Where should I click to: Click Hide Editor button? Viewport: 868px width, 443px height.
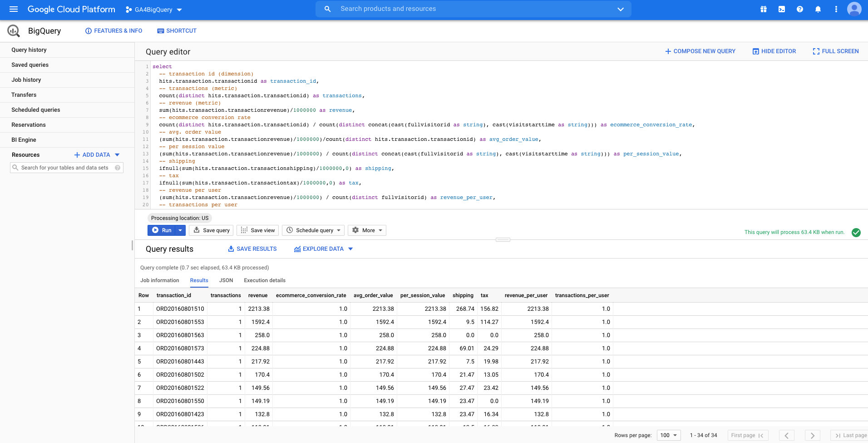tap(774, 51)
